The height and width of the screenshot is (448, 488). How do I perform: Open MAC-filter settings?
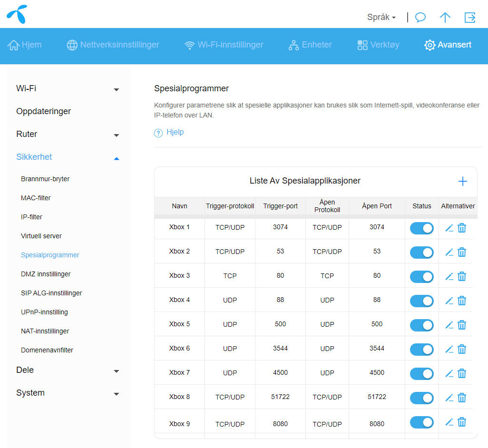(x=36, y=198)
